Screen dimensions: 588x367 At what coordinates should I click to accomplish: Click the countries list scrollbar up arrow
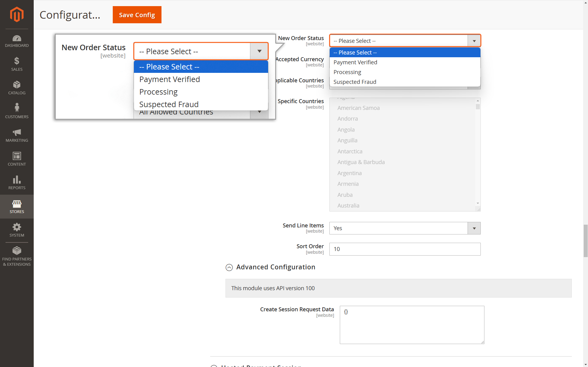pyautogui.click(x=478, y=101)
